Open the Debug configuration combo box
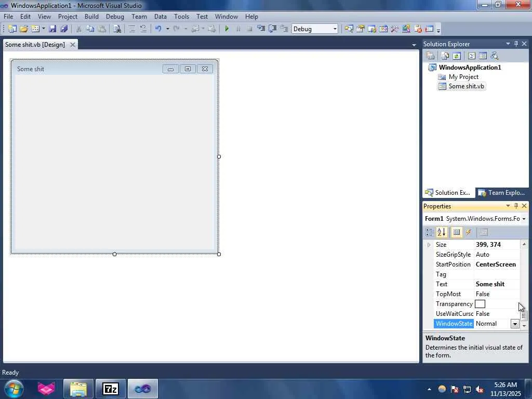532x399 pixels. 314,29
